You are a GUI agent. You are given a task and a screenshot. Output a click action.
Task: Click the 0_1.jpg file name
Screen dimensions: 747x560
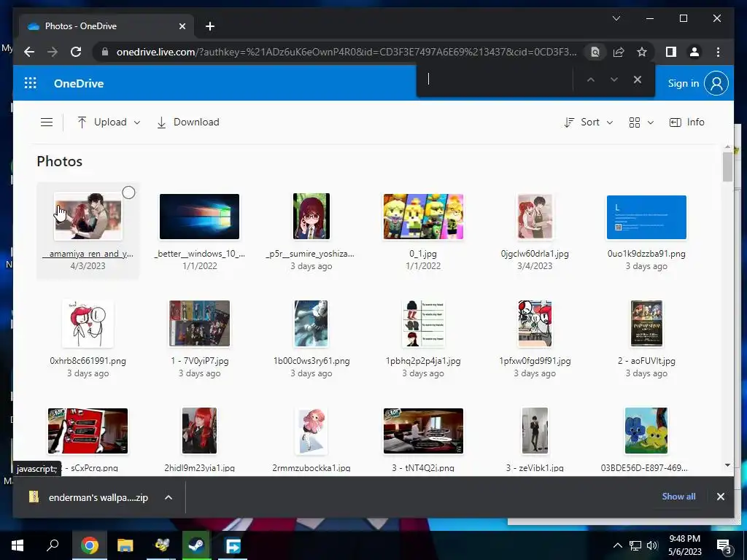coord(424,254)
